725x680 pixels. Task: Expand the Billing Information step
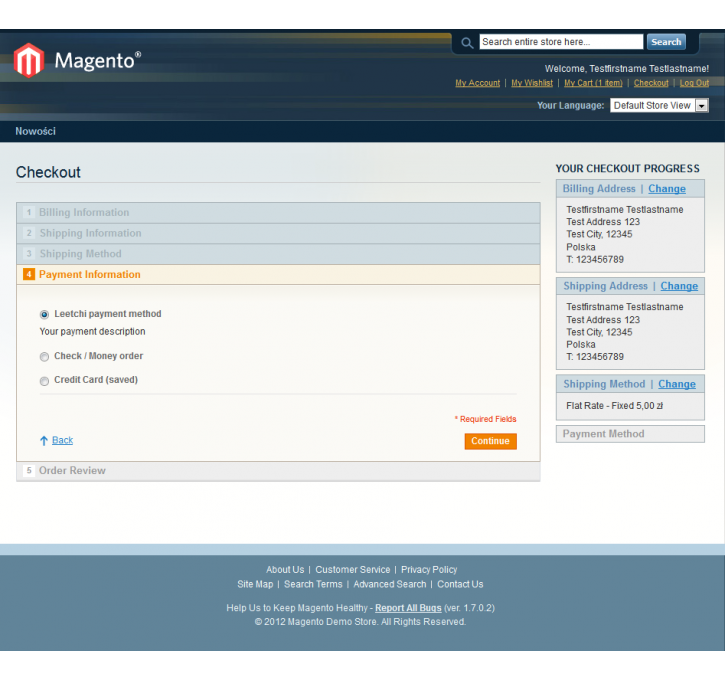(278, 213)
